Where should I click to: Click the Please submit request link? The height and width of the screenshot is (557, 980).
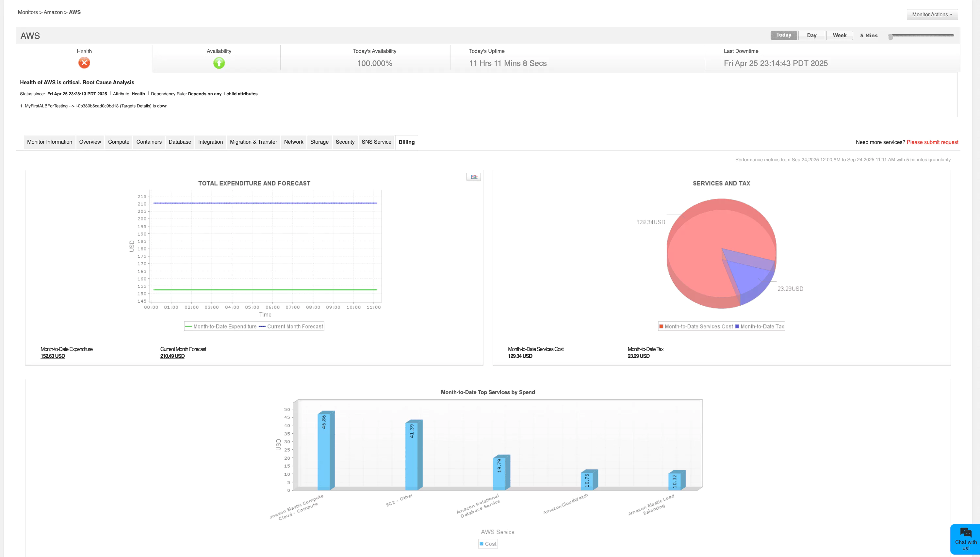[x=932, y=142]
